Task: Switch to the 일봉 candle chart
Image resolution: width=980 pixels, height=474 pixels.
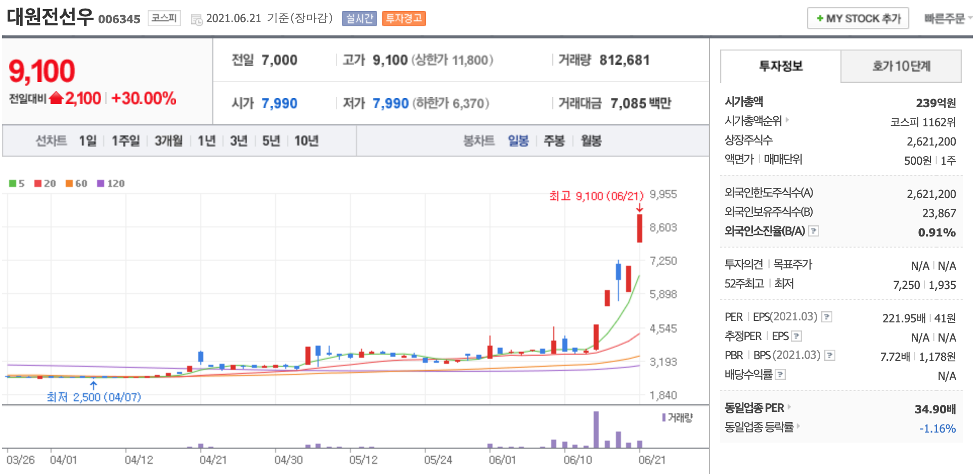Action: click(518, 140)
